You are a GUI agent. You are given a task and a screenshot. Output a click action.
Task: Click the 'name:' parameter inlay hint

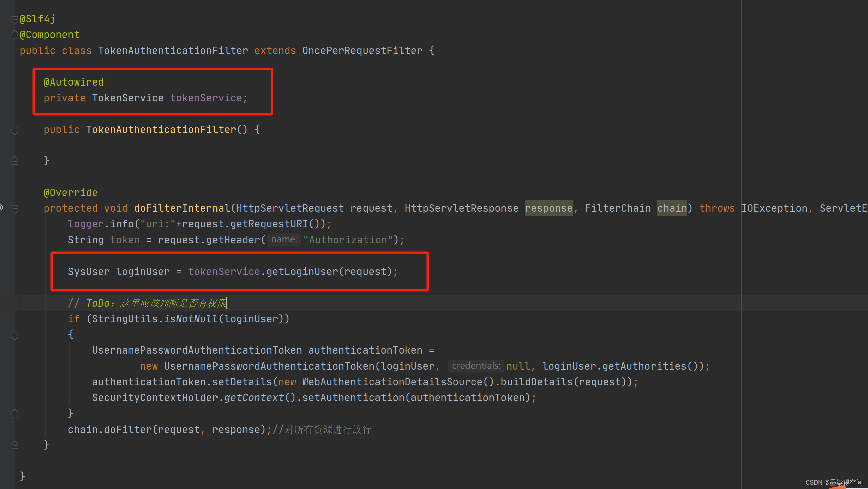284,240
